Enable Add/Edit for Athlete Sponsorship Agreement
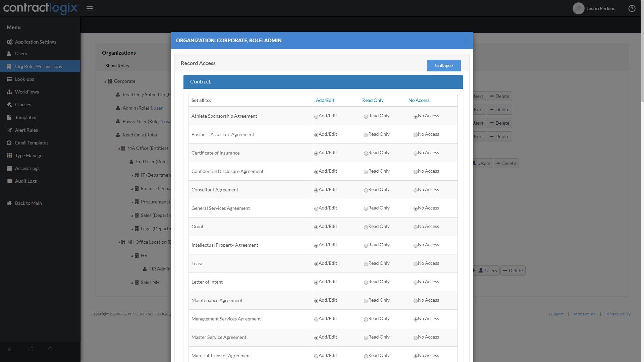Screen dimensions: 644x362 pyautogui.click(x=316, y=116)
